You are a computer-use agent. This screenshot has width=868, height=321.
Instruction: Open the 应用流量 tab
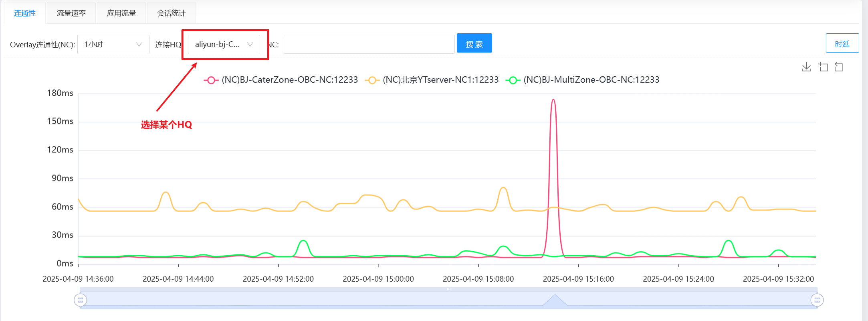click(121, 13)
